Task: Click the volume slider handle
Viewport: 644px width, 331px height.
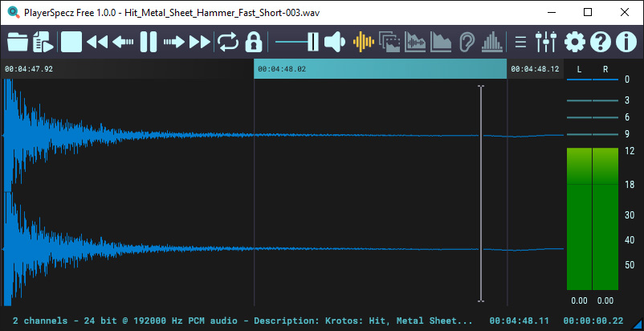Action: pyautogui.click(x=312, y=41)
